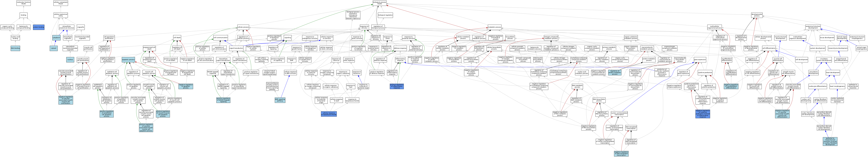The image size is (868, 157).
Task: Click the cytoplasm node
Action: pos(56,38)
